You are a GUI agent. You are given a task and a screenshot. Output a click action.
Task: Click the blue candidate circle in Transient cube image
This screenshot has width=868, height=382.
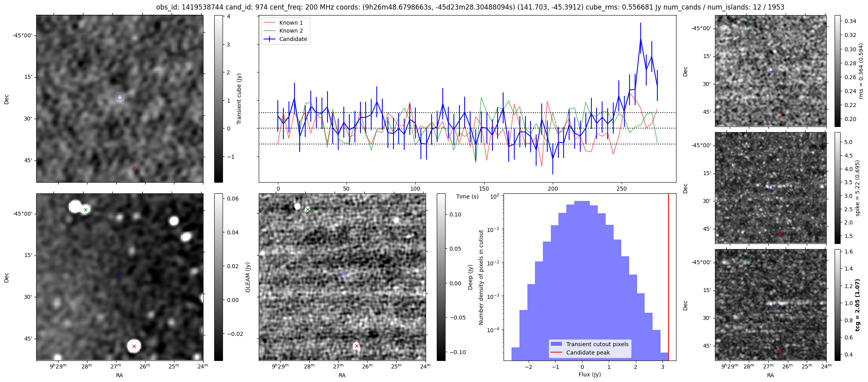120,97
